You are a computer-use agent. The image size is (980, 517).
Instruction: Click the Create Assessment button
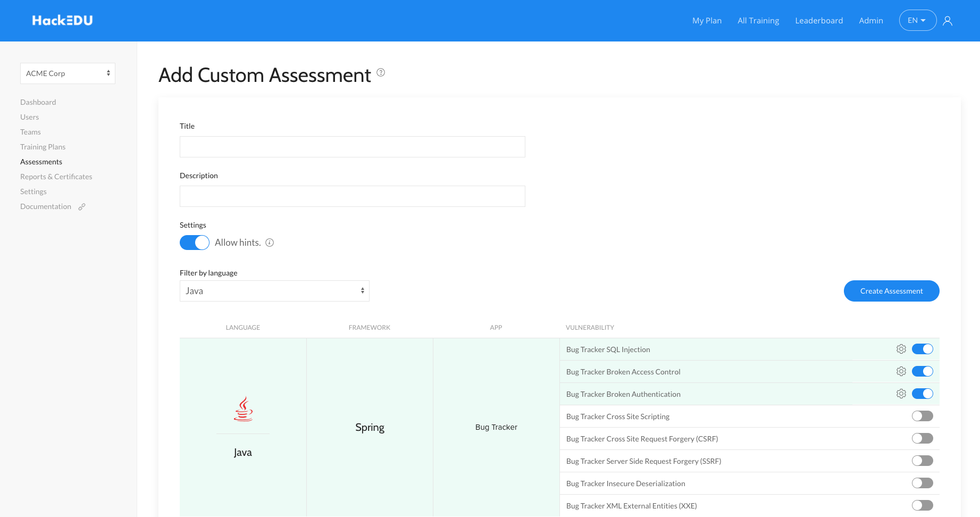point(892,291)
